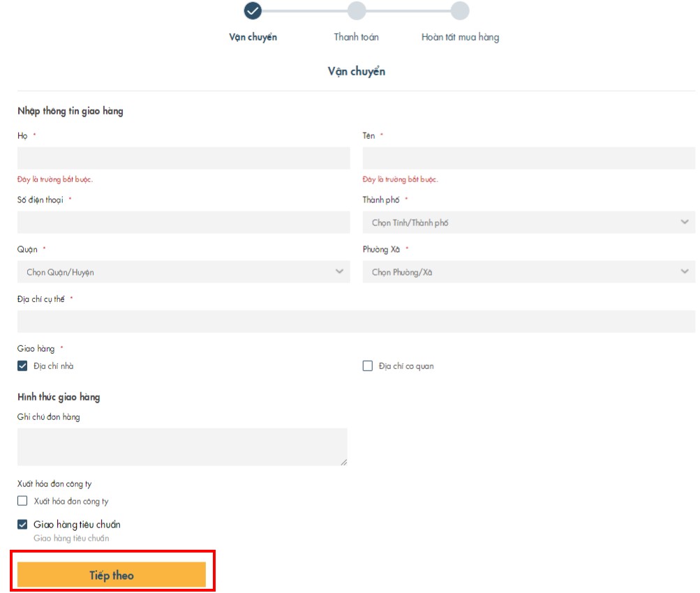Click the chevron arrow of the Thành phố dropdown

coord(685,222)
